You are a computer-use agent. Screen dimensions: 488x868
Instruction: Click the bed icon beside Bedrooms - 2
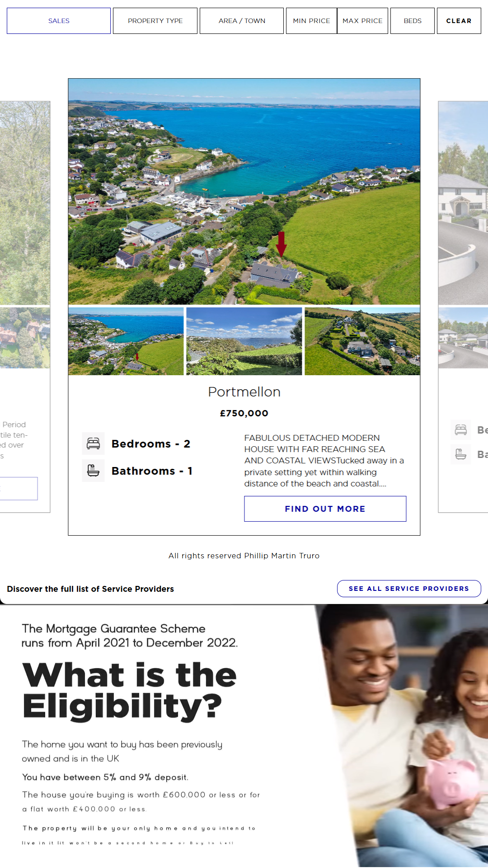point(93,443)
